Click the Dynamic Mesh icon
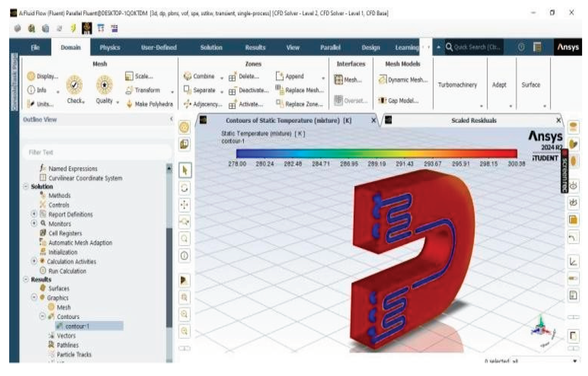 click(x=382, y=80)
